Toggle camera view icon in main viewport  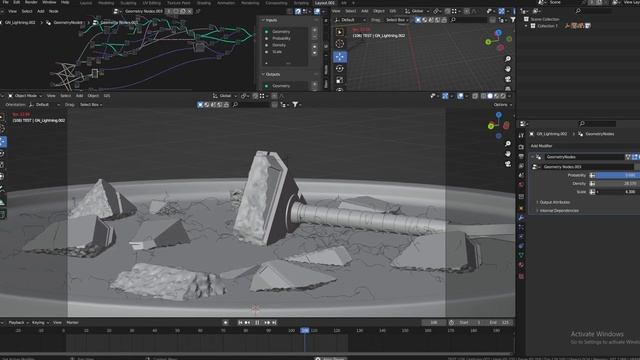pos(508,164)
